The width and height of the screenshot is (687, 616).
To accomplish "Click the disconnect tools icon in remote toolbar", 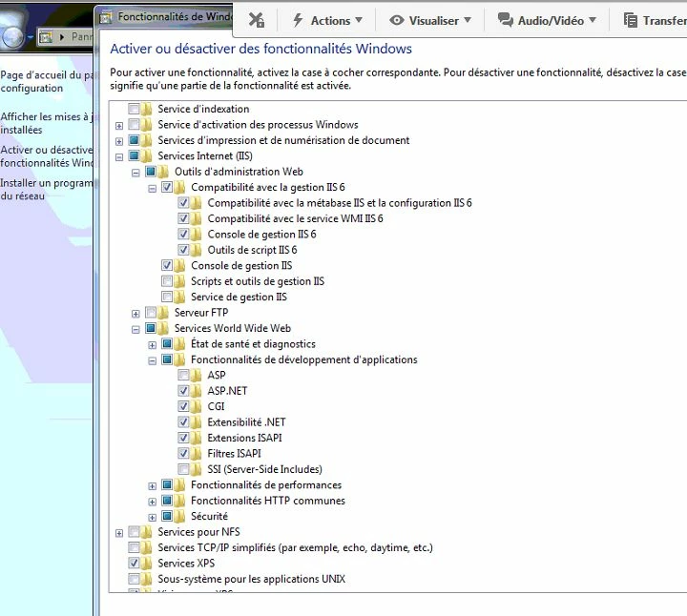I will click(x=257, y=20).
